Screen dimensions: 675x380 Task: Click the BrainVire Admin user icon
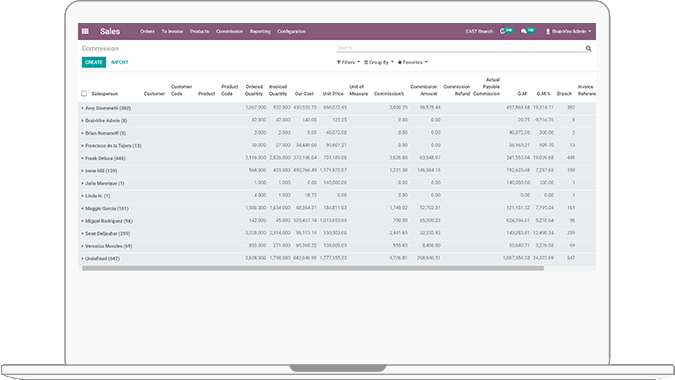548,31
